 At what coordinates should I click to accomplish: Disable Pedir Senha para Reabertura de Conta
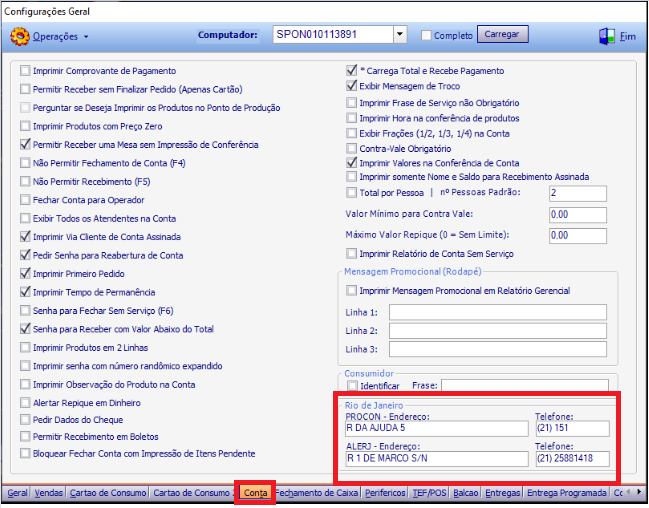tap(25, 255)
